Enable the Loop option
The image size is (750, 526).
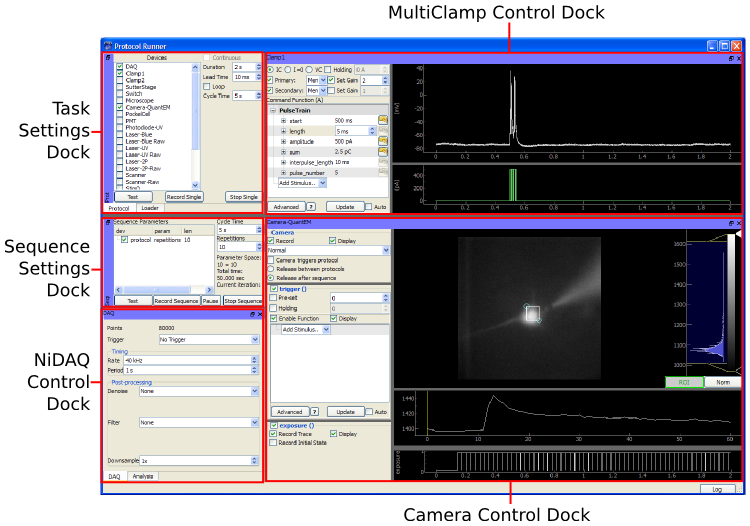pyautogui.click(x=207, y=87)
